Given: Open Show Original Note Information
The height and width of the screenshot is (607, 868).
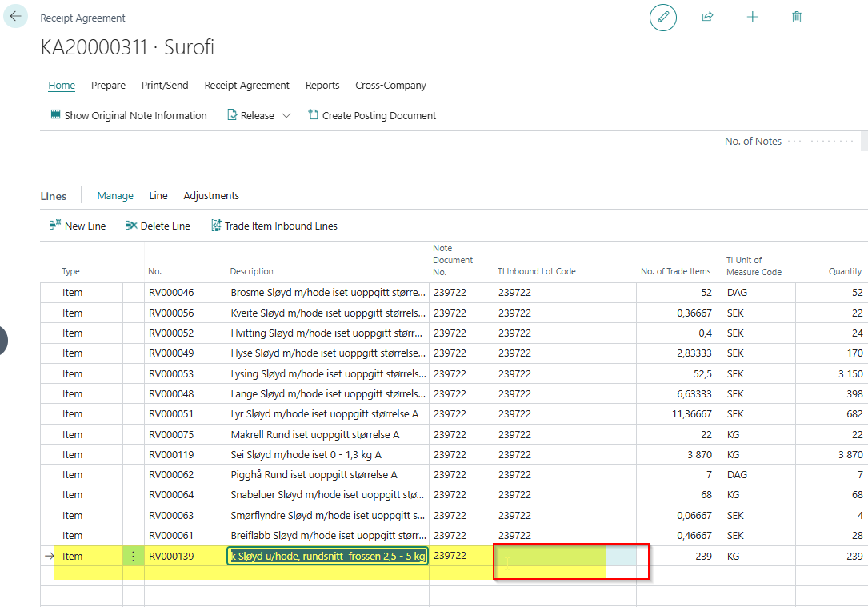Looking at the screenshot, I should (x=128, y=115).
